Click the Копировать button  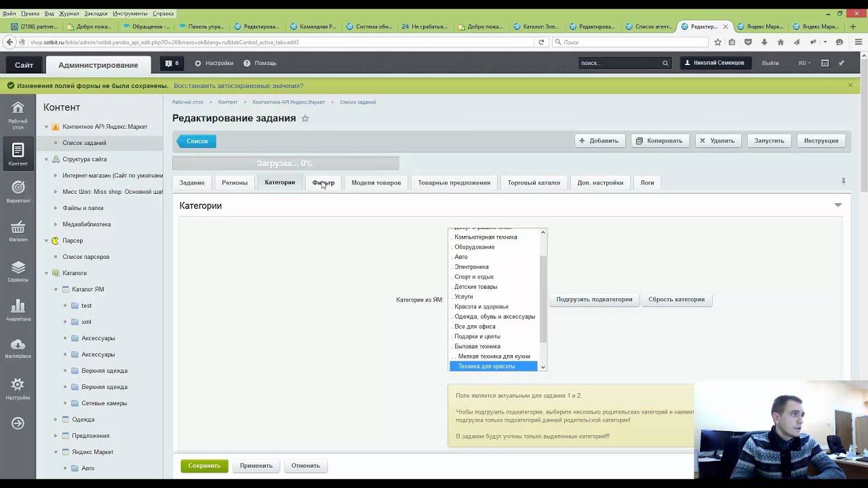tap(660, 141)
